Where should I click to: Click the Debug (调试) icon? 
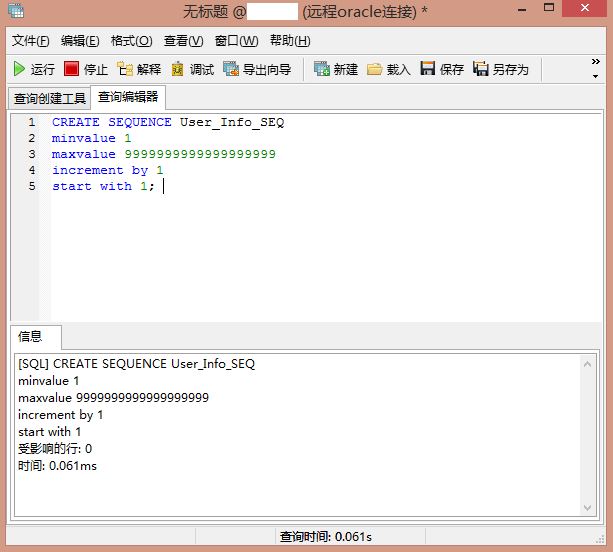coord(177,69)
